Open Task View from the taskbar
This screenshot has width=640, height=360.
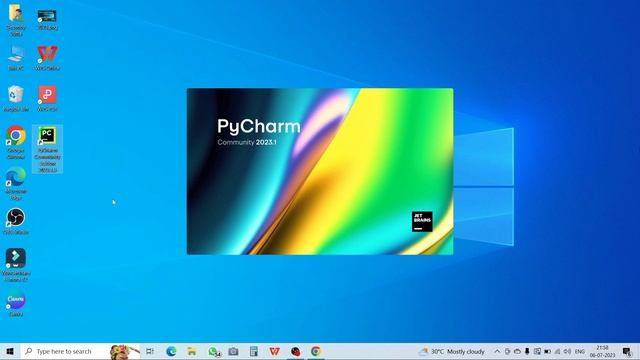[x=150, y=351]
